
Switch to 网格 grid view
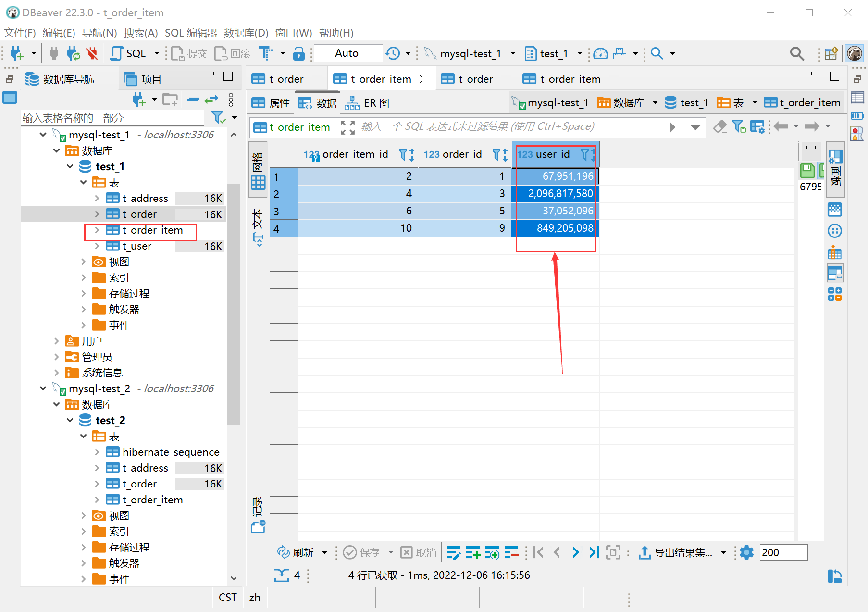pyautogui.click(x=258, y=170)
